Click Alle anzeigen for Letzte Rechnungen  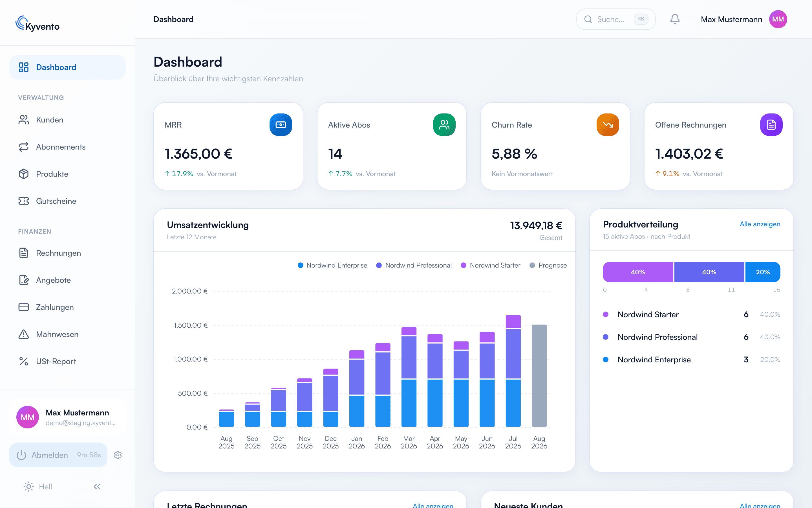(x=433, y=505)
